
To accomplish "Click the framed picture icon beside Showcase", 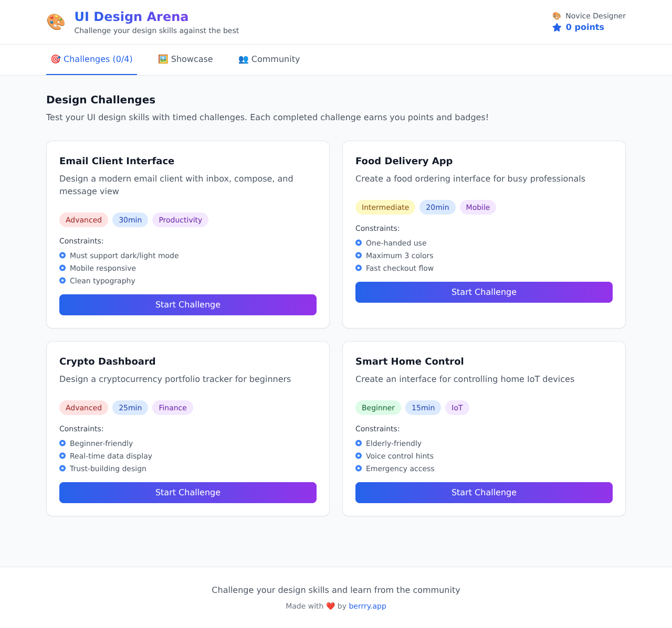I will pyautogui.click(x=163, y=59).
